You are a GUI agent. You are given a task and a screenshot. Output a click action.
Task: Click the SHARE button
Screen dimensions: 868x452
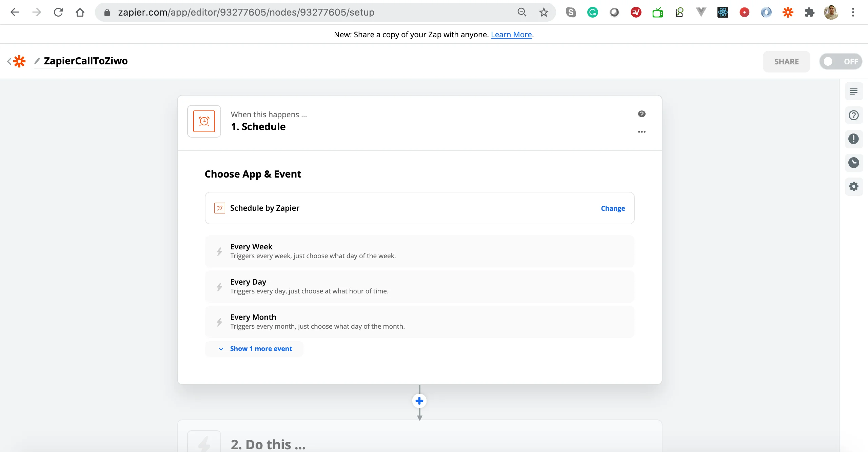[786, 62]
